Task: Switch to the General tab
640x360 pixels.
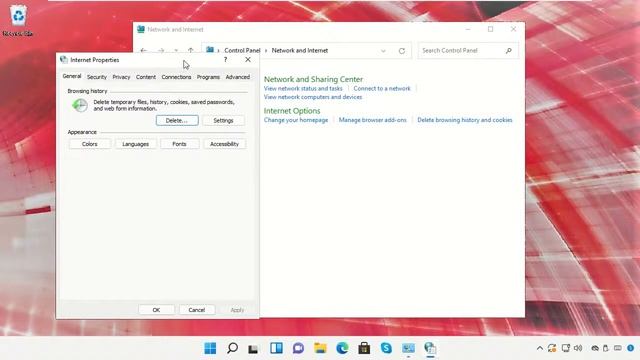Action: (x=72, y=76)
